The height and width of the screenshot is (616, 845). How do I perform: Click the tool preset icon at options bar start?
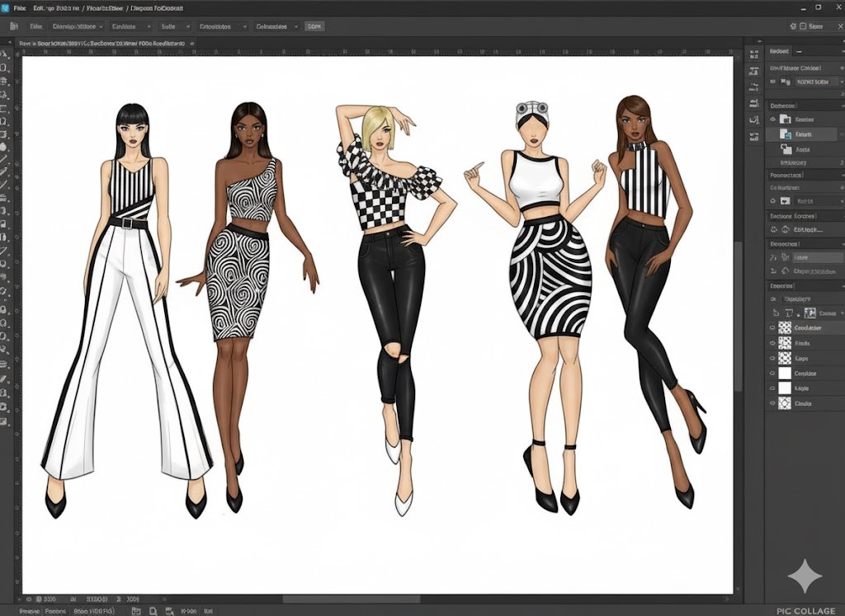13,26
